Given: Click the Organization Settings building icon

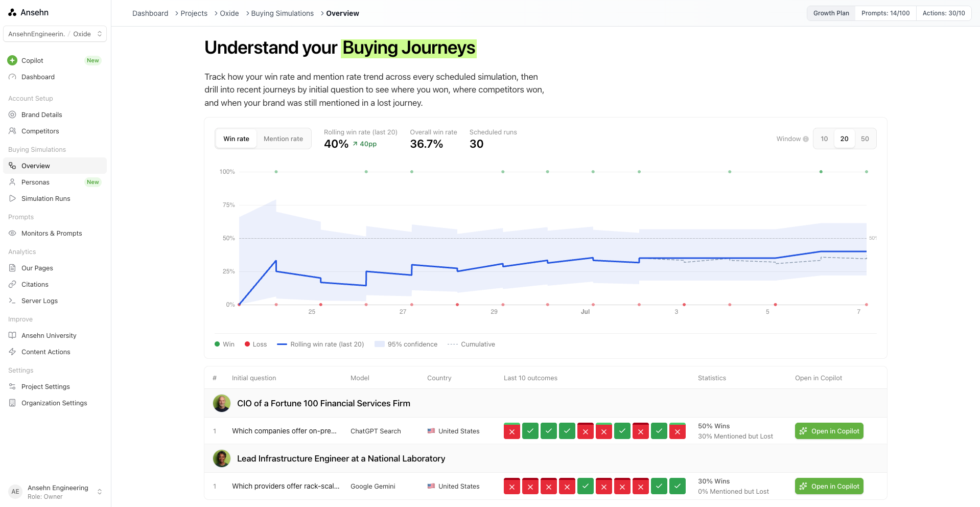Looking at the screenshot, I should (x=12, y=403).
